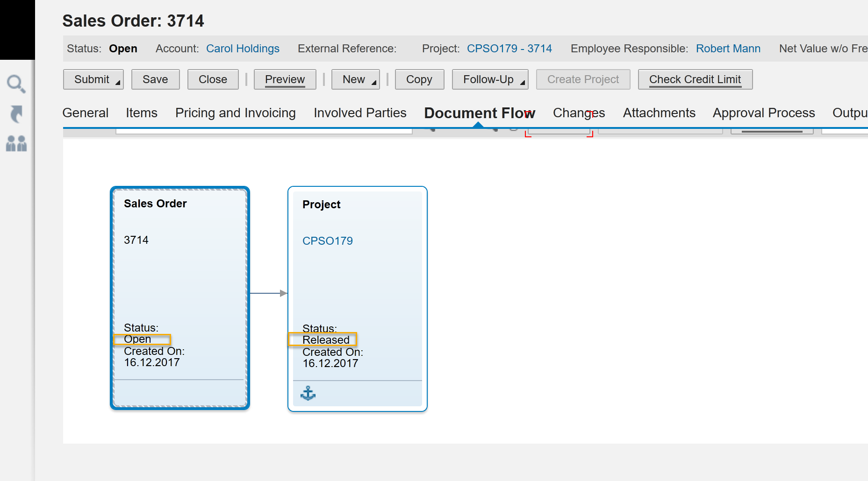Open the Approval Process tab
The height and width of the screenshot is (481, 868).
[x=764, y=113]
